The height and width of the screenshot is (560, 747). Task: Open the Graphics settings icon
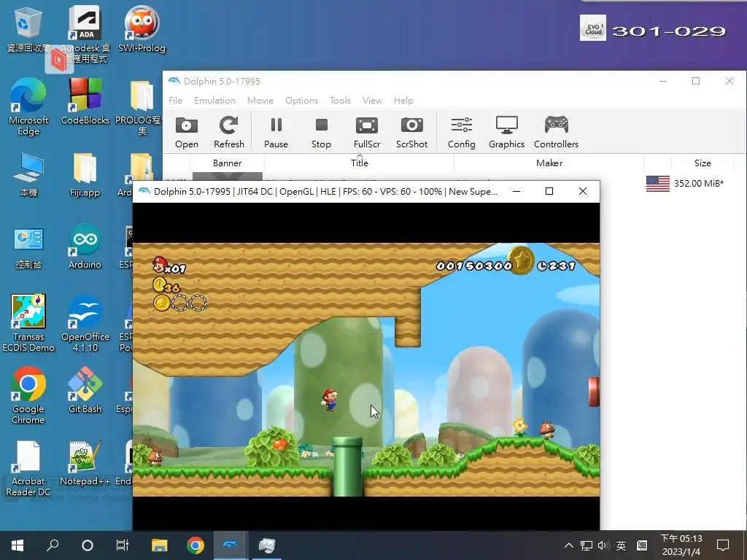point(506,133)
